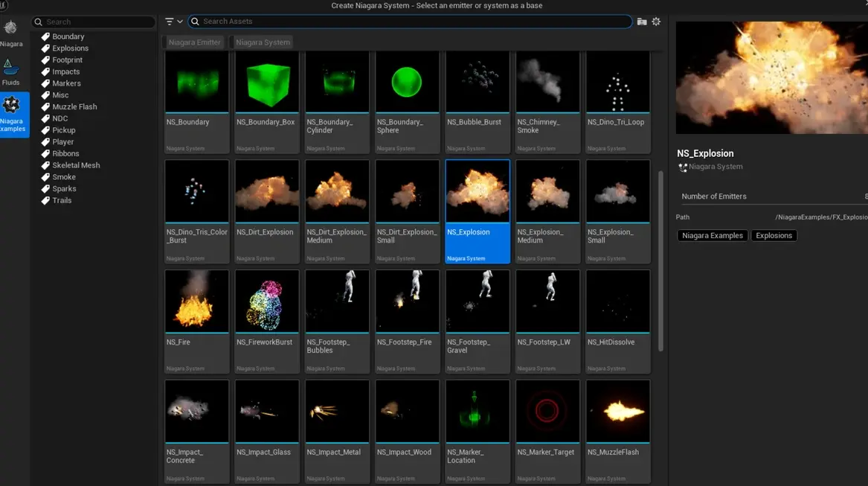Click the Ribbons tag icon
The width and height of the screenshot is (868, 486).
click(45, 154)
